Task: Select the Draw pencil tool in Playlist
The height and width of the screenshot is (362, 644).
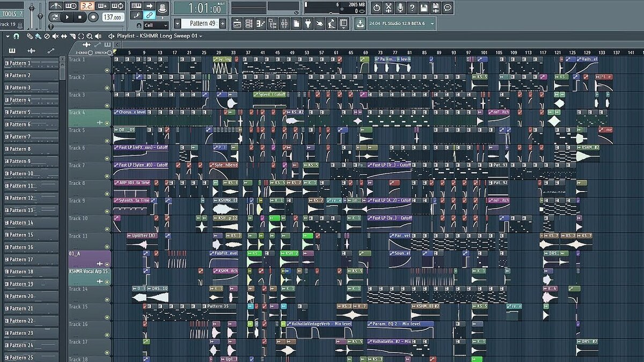Action: click(x=30, y=36)
